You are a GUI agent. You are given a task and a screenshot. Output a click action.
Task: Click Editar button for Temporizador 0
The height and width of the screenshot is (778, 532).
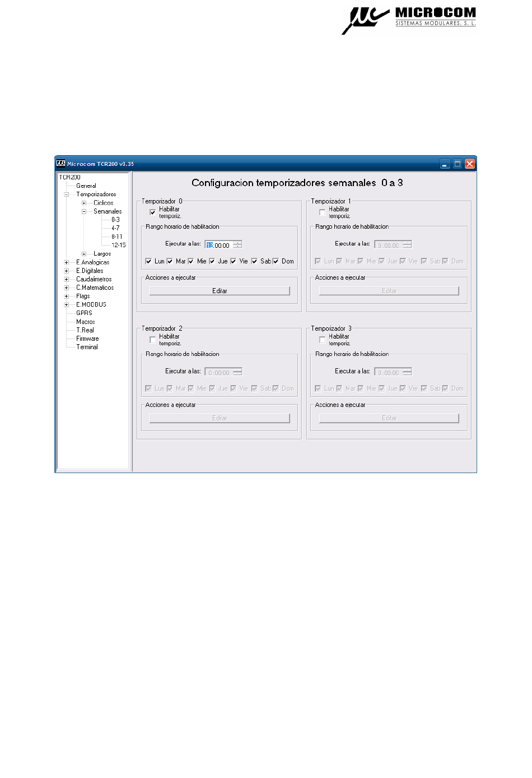click(x=220, y=291)
